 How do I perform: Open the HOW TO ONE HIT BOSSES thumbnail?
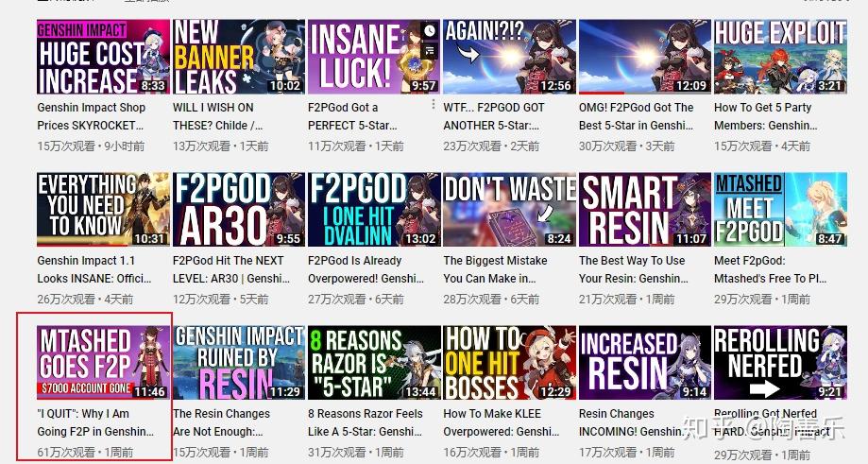[x=509, y=362]
